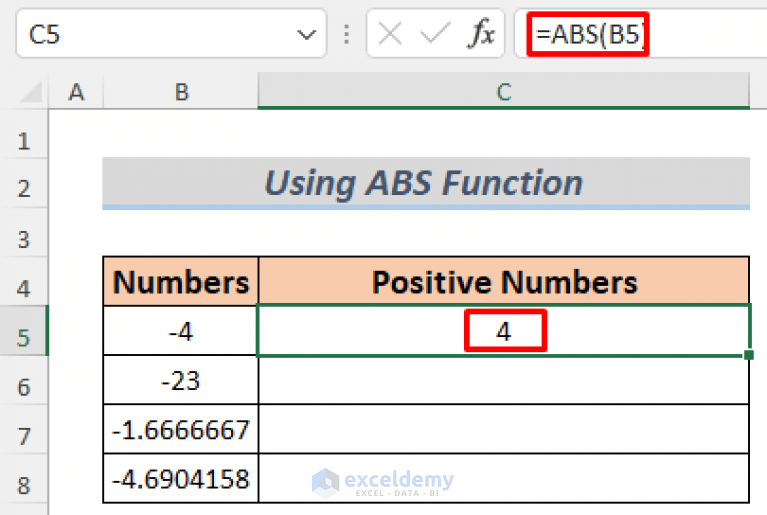Click the 'Positive Numbers' header cell
The image size is (767, 515).
[x=504, y=282]
